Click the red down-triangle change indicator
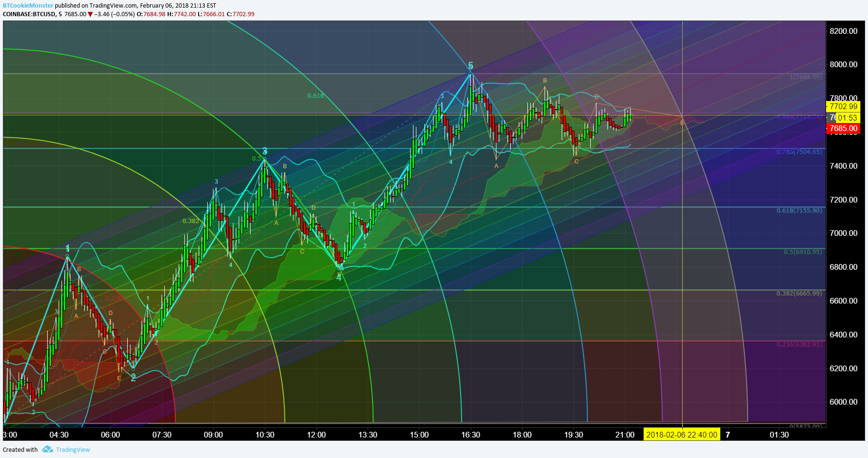 [x=90, y=14]
